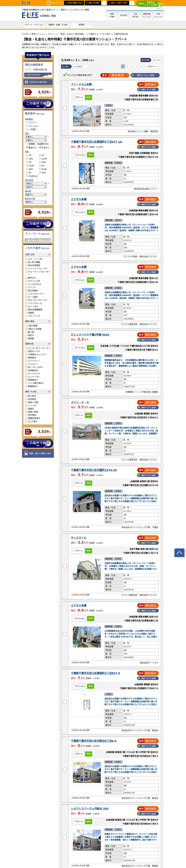186x868 pixels.
Task: Switch to アパート・マンション tab
Action: [x=34, y=25]
